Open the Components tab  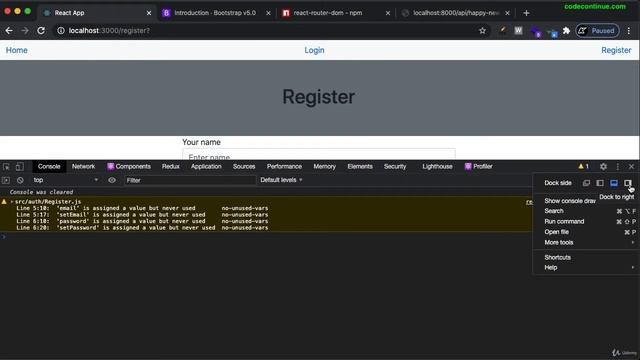click(x=129, y=167)
